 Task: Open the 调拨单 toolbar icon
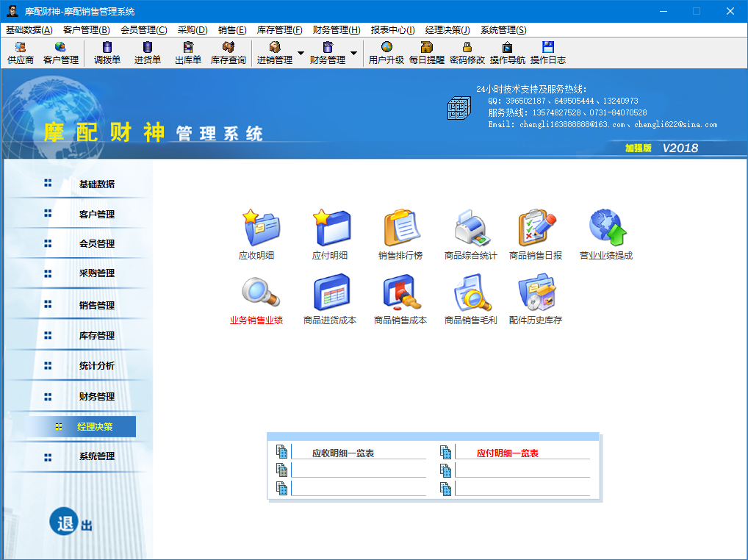[x=107, y=53]
